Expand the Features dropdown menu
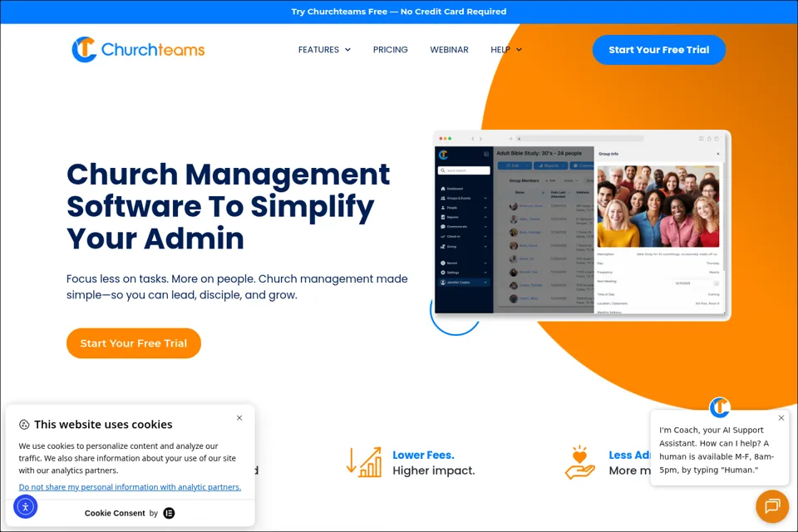798x532 pixels. click(x=324, y=49)
